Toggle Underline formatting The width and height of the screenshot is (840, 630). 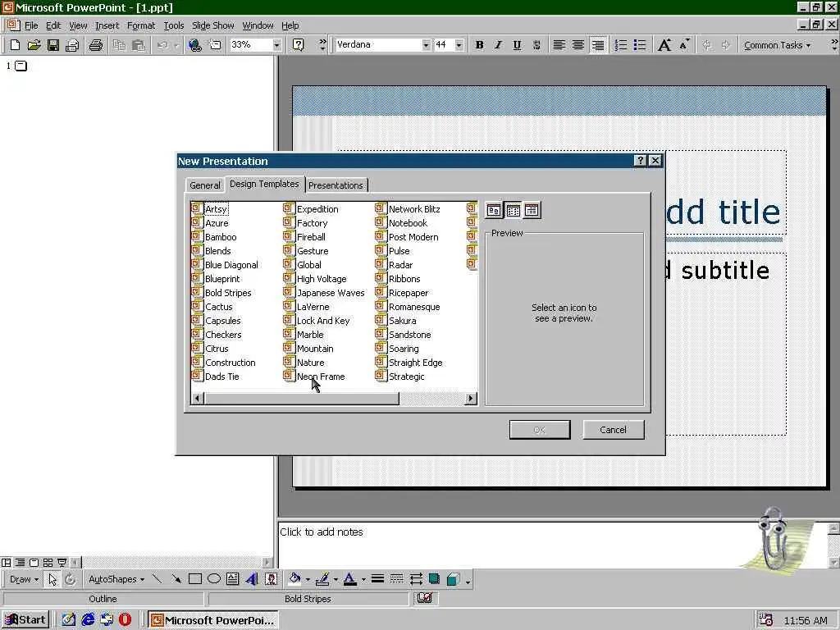coord(517,45)
